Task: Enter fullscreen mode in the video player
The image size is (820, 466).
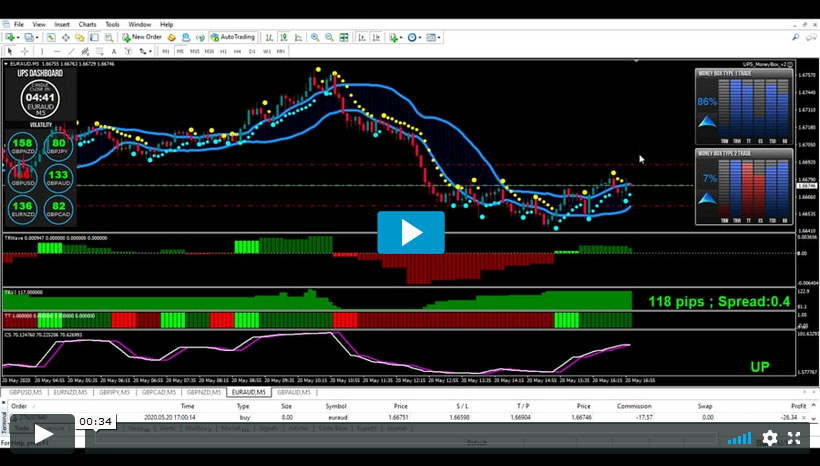Action: pyautogui.click(x=794, y=438)
